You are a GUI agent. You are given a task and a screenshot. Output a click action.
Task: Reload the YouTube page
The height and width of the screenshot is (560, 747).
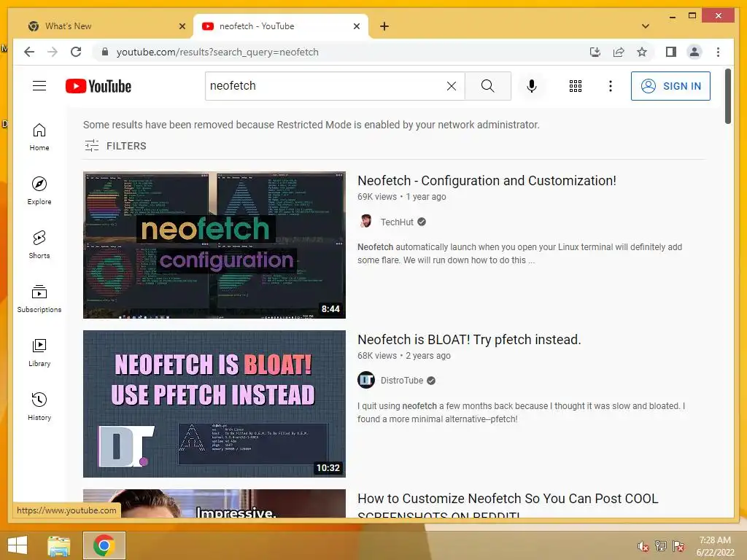[x=76, y=52]
